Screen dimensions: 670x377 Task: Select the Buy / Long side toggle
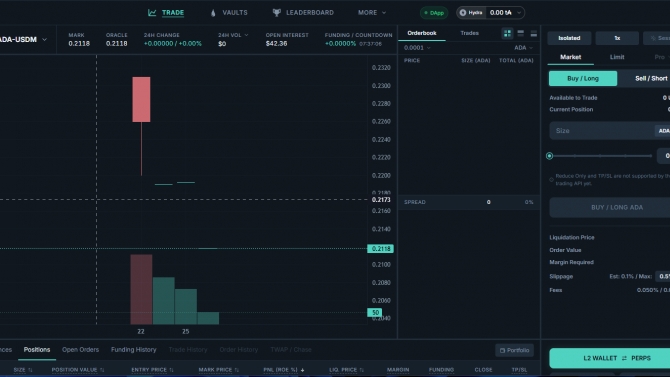click(583, 78)
